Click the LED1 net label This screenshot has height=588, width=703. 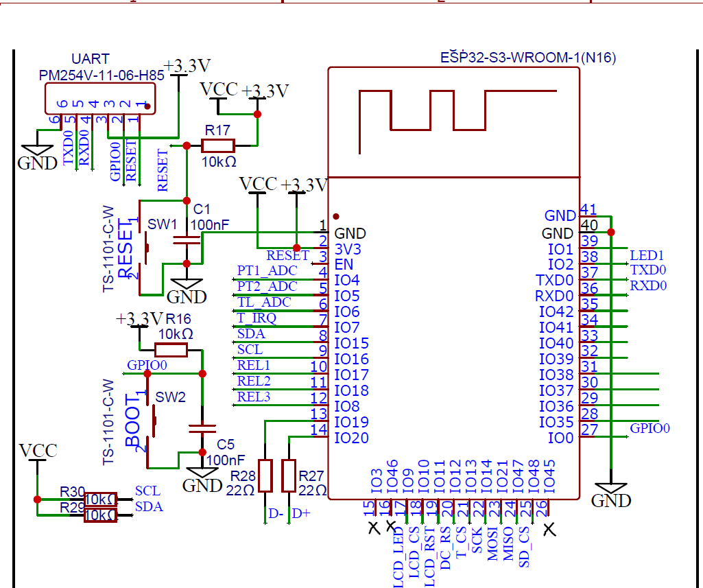(x=647, y=255)
